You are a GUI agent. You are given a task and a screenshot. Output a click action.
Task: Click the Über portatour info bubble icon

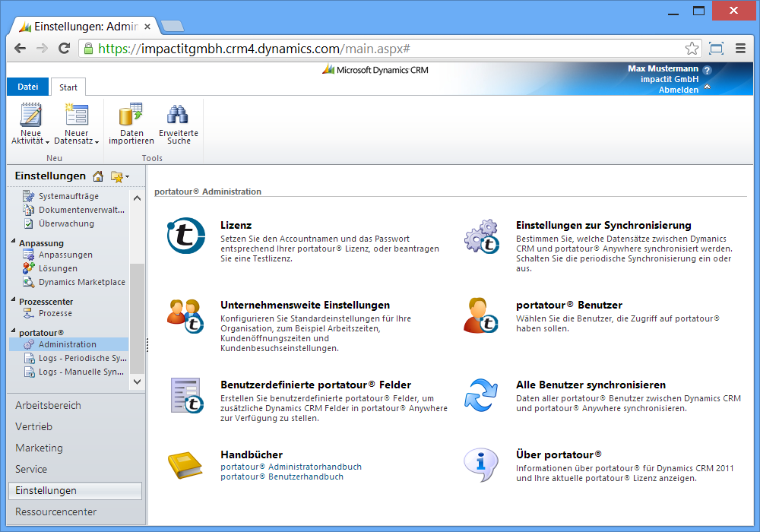(481, 465)
